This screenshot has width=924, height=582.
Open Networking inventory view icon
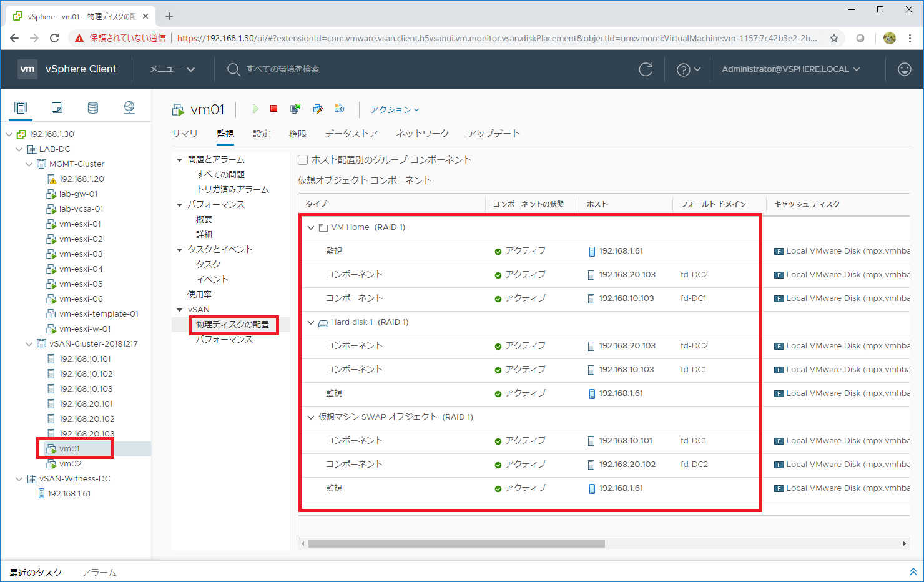[x=129, y=107]
